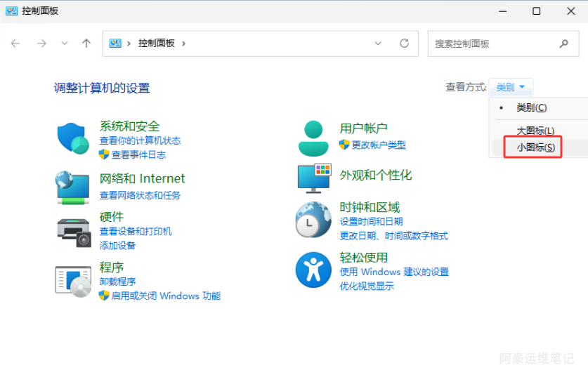The width and height of the screenshot is (588, 377).
Task: Click the Clock and Region icon
Action: coord(313,220)
